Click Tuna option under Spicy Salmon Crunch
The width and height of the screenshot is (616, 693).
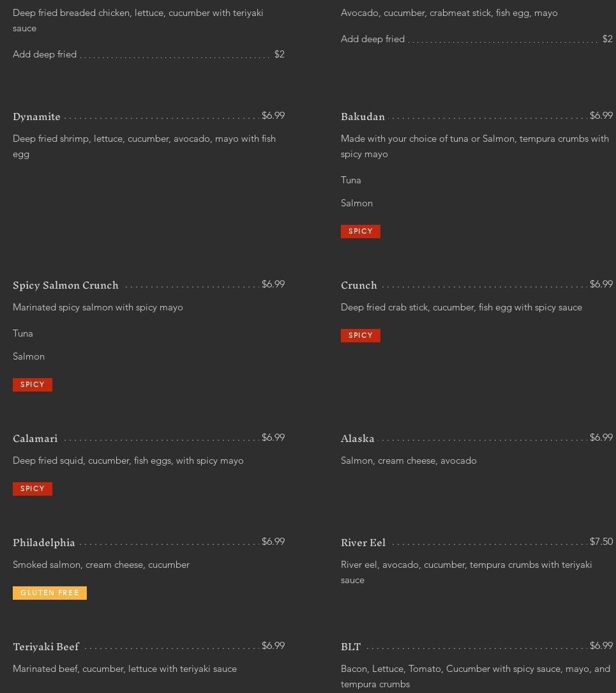(x=23, y=333)
